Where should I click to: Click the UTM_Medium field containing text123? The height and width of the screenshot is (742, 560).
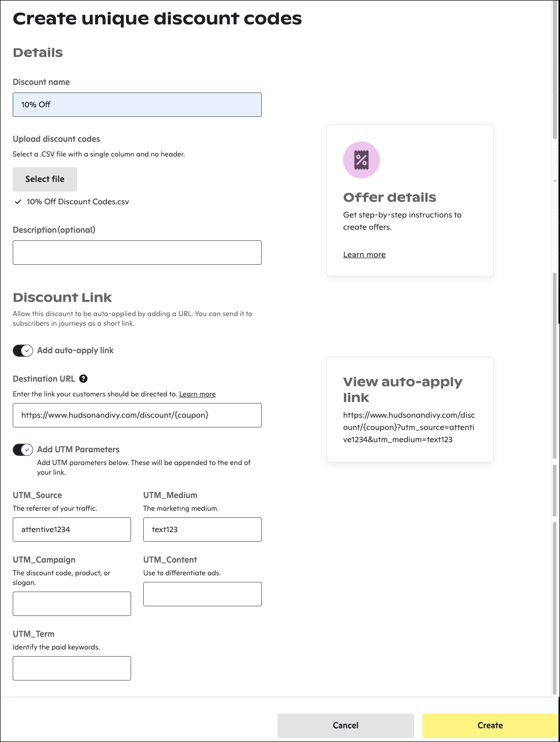[202, 529]
